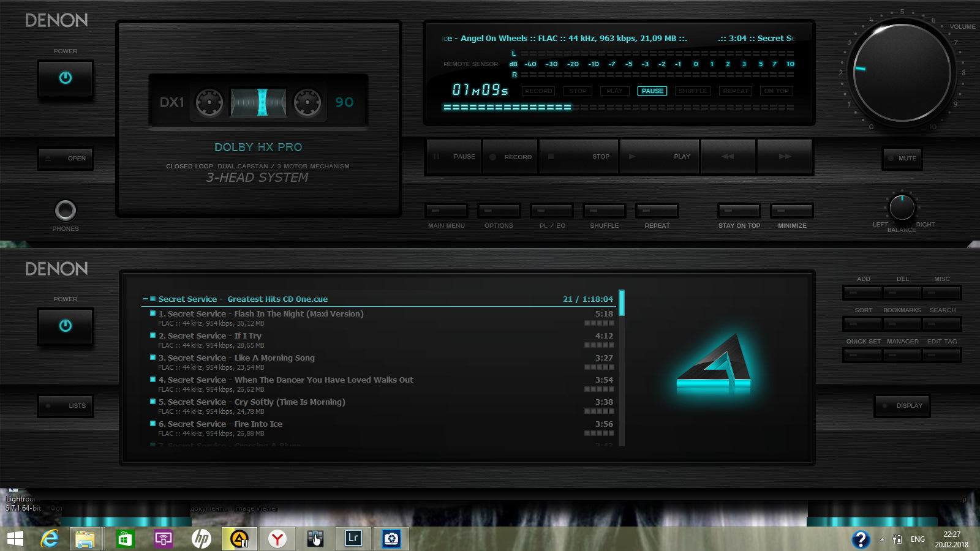The width and height of the screenshot is (980, 551).
Task: Open the EDIT TAG button
Action: [x=941, y=355]
